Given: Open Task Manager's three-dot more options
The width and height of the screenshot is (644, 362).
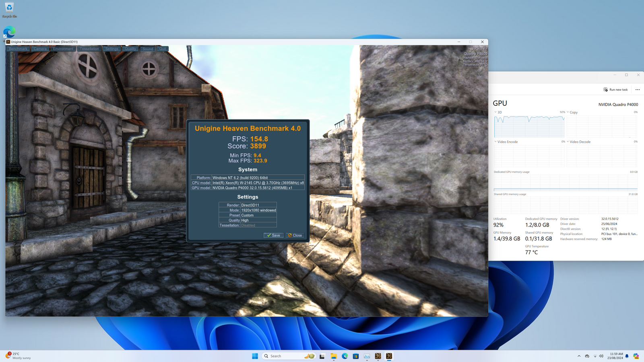Looking at the screenshot, I should pyautogui.click(x=638, y=90).
